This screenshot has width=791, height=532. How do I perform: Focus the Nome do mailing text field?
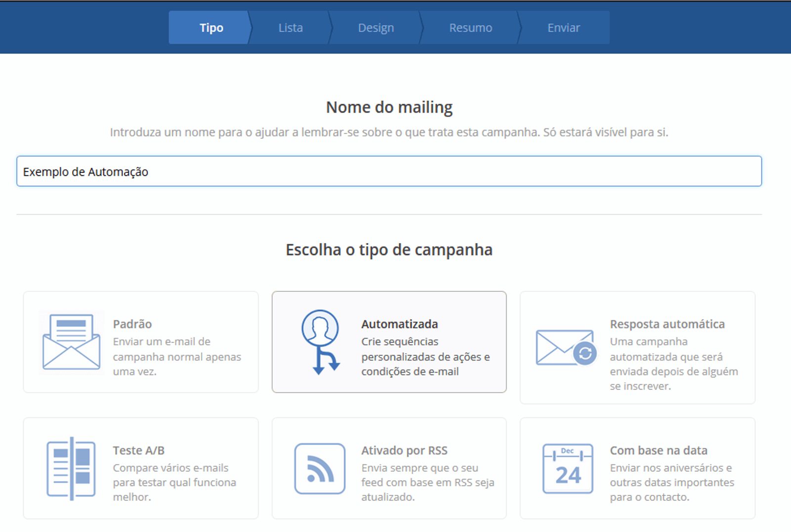[x=389, y=171]
